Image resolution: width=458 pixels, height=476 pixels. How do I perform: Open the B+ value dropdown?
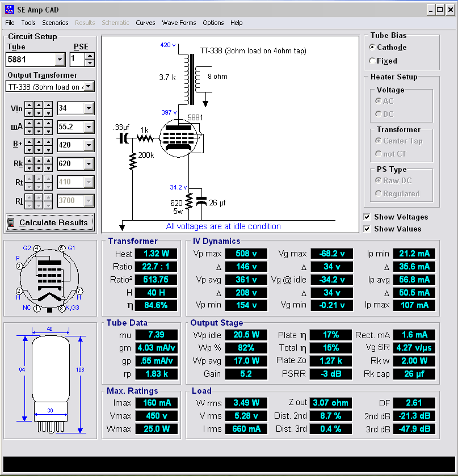tap(89, 145)
